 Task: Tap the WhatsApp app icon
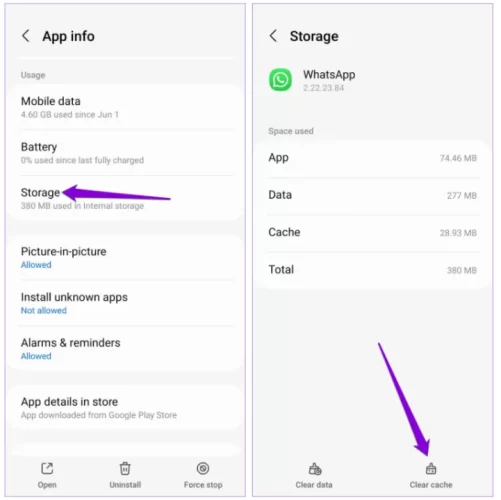(280, 80)
